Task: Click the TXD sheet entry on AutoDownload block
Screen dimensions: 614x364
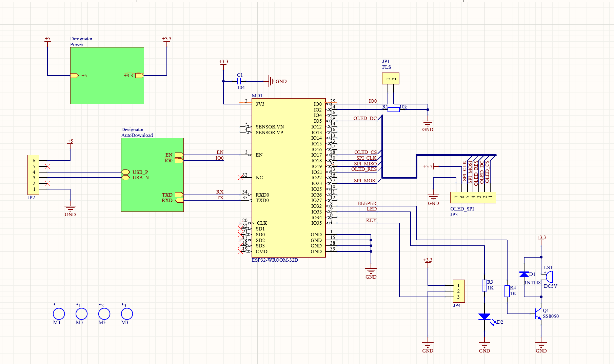Action: 179,195
